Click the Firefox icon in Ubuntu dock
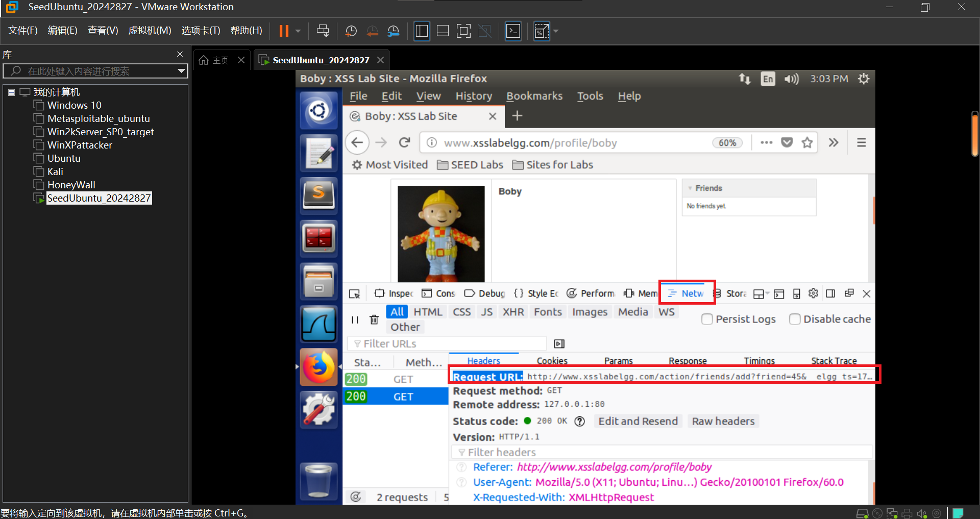Viewport: 980px width, 519px height. tap(318, 367)
